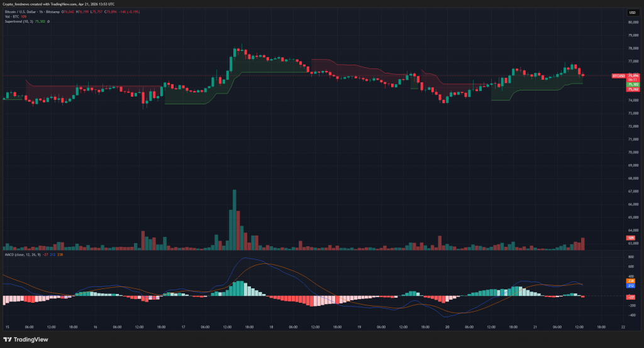Select the MACD (close, 12, 26, 9) legend
The width and height of the screenshot is (644, 348).
point(19,254)
